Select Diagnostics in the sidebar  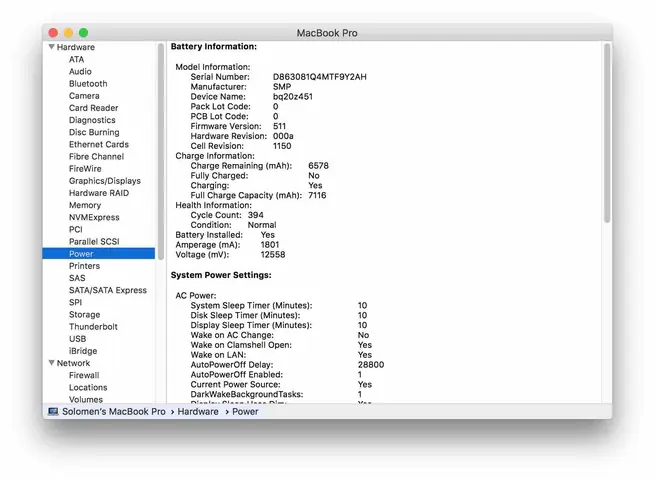[x=92, y=120]
